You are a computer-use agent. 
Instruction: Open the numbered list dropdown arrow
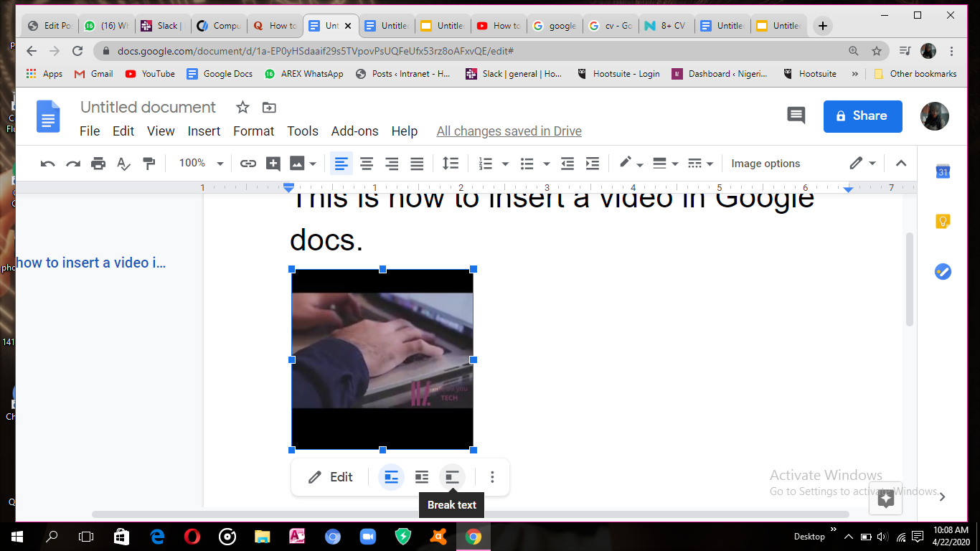505,164
